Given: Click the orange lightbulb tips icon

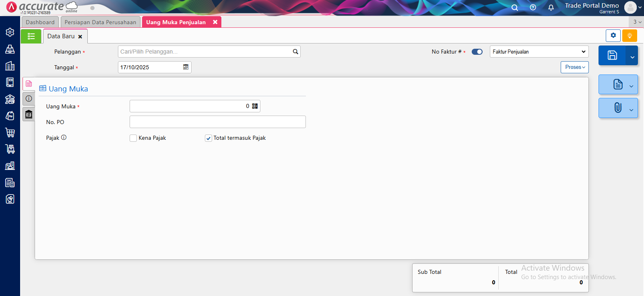Looking at the screenshot, I should click(x=630, y=36).
